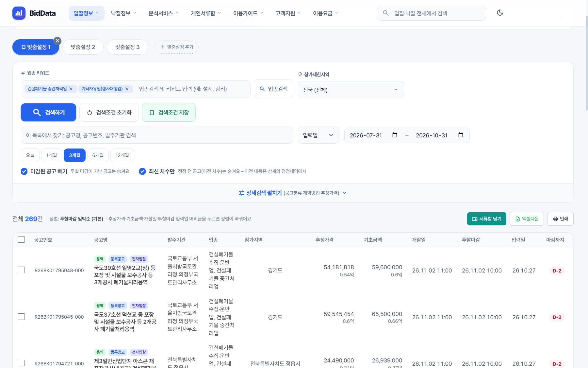The width and height of the screenshot is (588, 368).
Task: Open 이용가이드 navigation menu
Action: click(x=248, y=13)
